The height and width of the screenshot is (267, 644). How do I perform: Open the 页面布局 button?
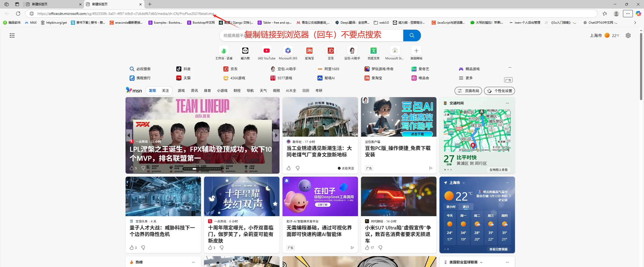pyautogui.click(x=468, y=91)
